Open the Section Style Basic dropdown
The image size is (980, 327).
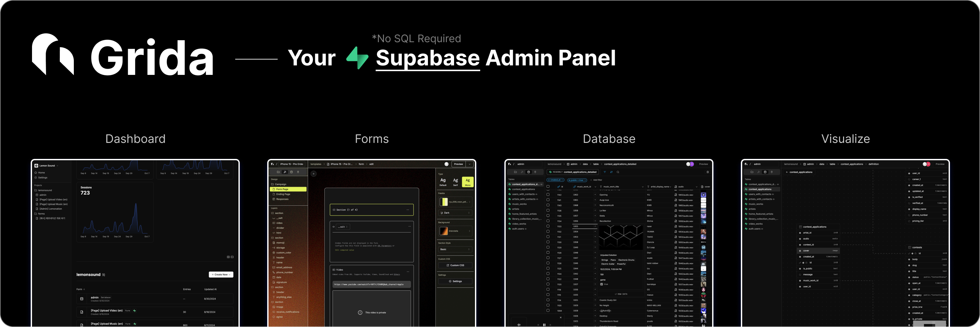(x=455, y=250)
